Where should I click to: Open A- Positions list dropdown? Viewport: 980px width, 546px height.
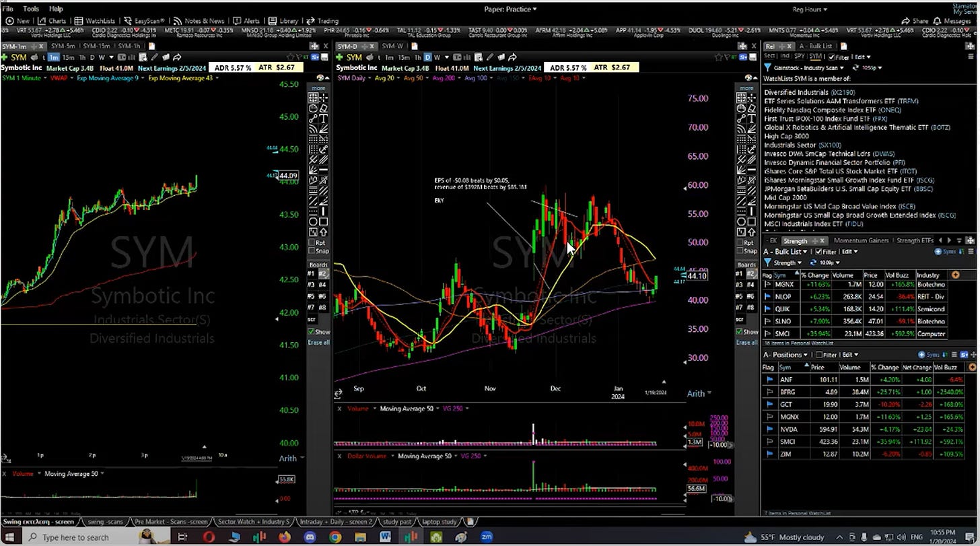(785, 355)
